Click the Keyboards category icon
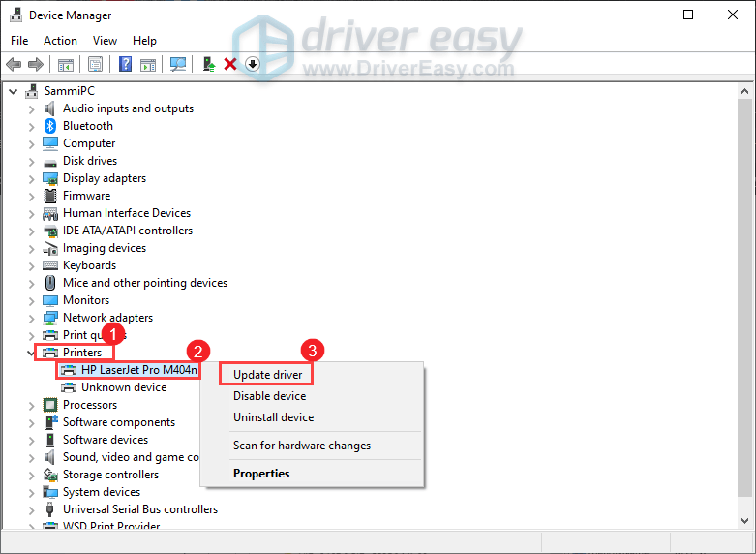Viewport: 756px width, 554px height. [50, 265]
